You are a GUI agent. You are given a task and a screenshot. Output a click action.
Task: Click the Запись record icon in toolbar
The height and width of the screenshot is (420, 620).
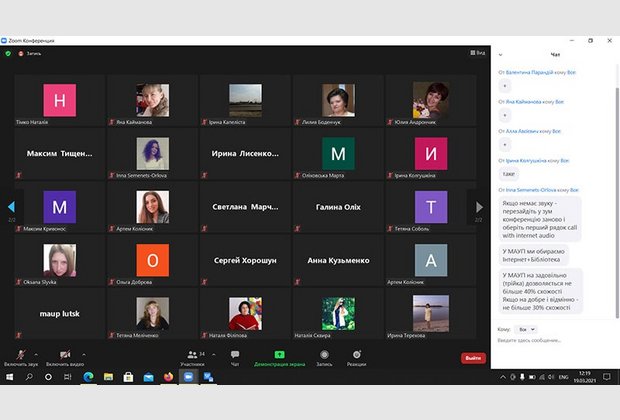pos(323,357)
